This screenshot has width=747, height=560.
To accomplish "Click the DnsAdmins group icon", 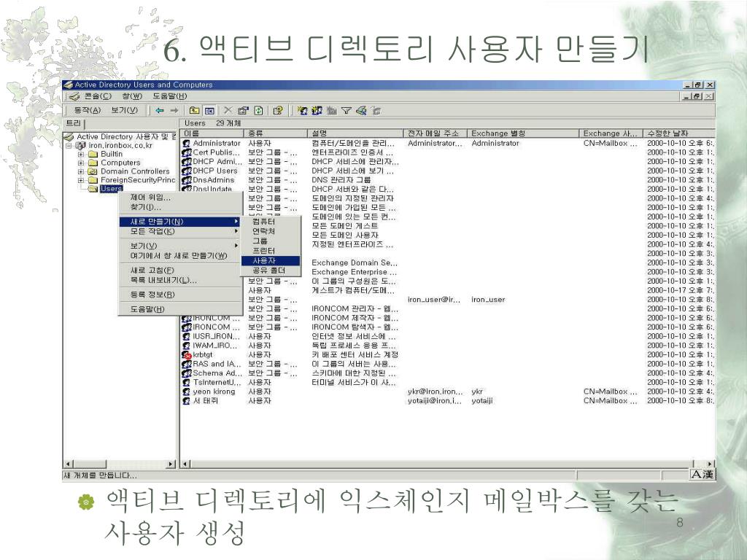I will click(187, 180).
